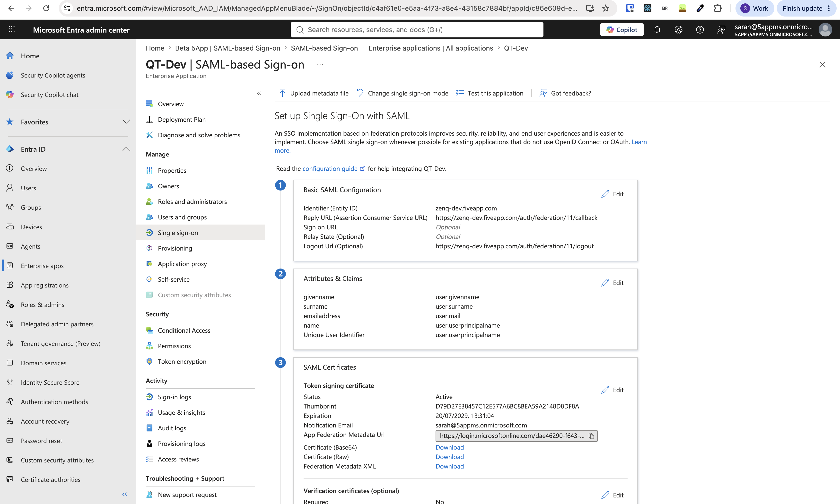
Task: Click the install app icon in address bar
Action: (590, 8)
